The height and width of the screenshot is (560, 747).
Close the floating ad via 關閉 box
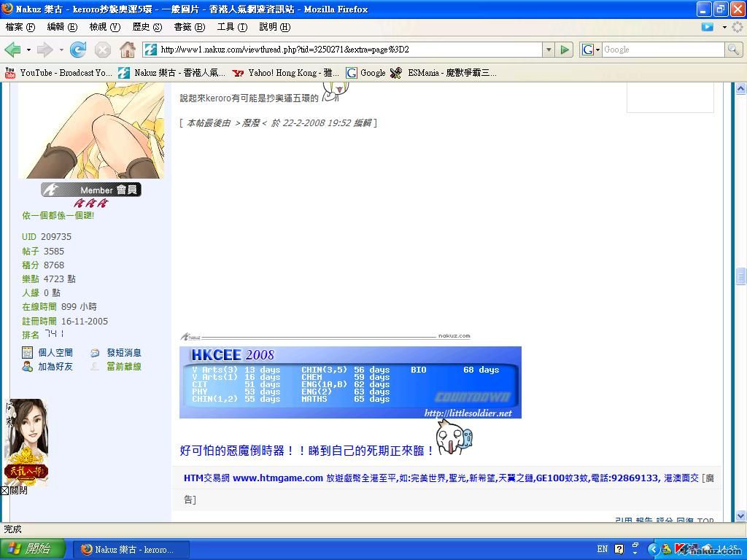point(4,491)
